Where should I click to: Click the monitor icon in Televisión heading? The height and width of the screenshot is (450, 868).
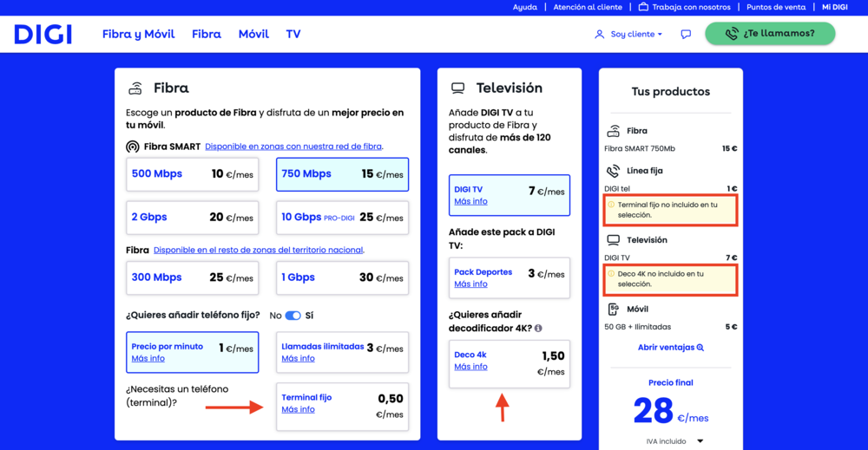point(457,88)
